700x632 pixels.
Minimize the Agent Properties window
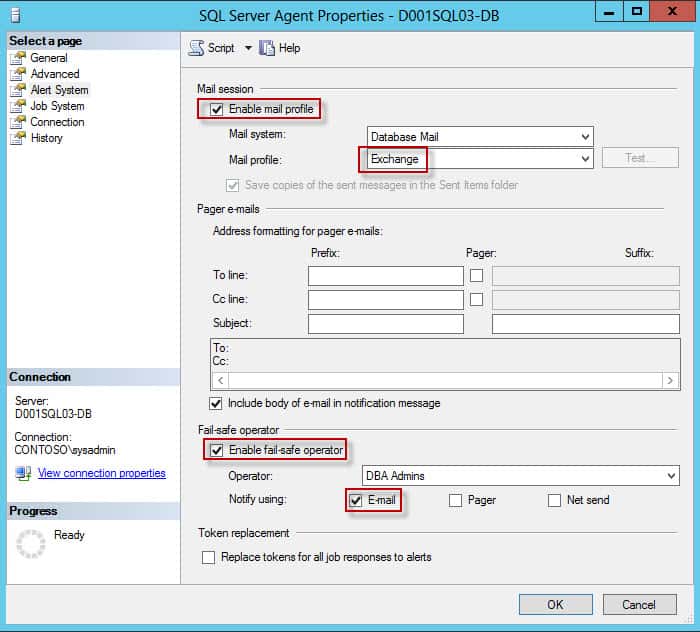[x=609, y=12]
